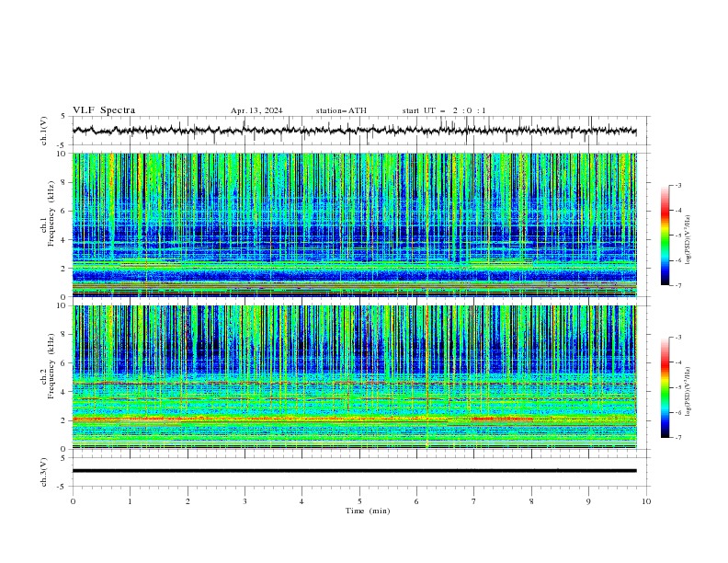Screen dimensions: 728x563
Task: Click the "VLF Spectra" plot title
Action: pos(104,110)
